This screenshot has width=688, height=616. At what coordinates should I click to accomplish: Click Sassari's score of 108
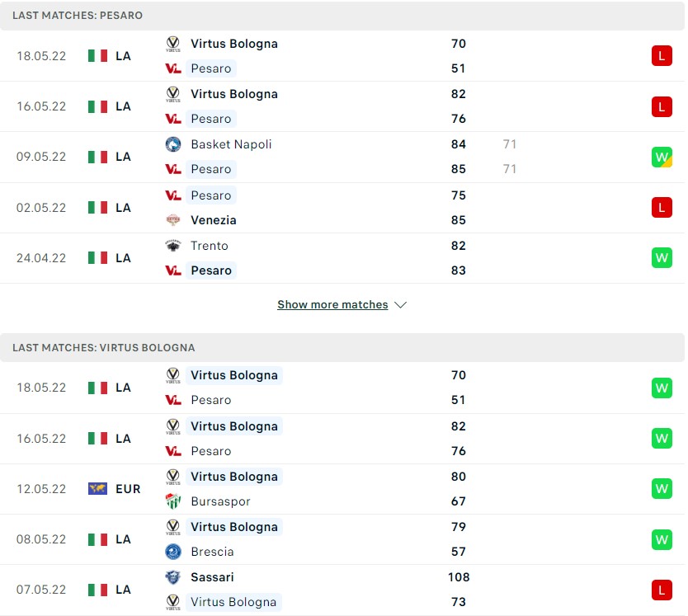(x=459, y=577)
